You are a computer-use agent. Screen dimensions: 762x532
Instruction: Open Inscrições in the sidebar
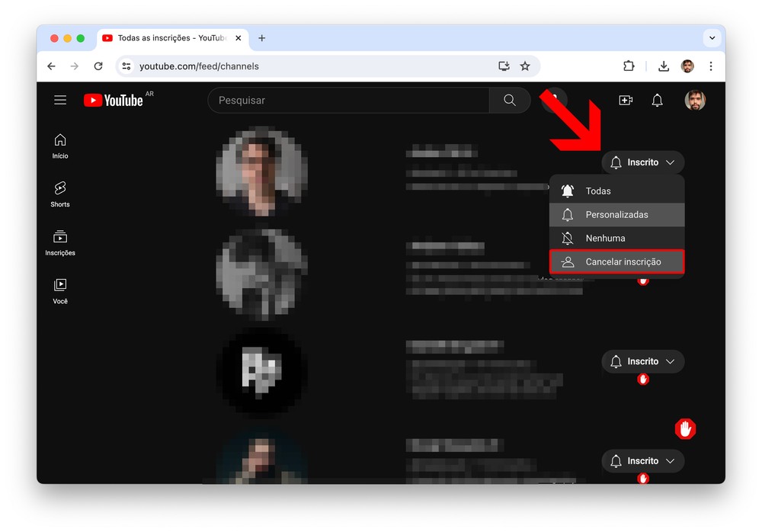click(x=60, y=242)
